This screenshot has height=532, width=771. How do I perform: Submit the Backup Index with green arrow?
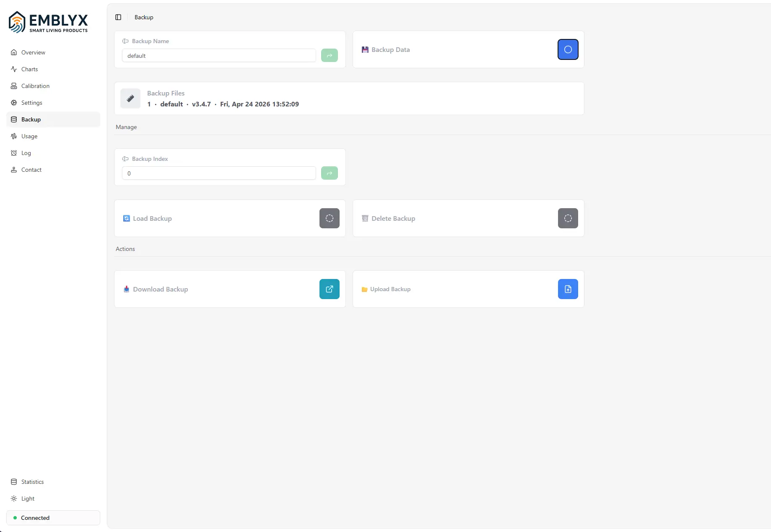tap(330, 173)
